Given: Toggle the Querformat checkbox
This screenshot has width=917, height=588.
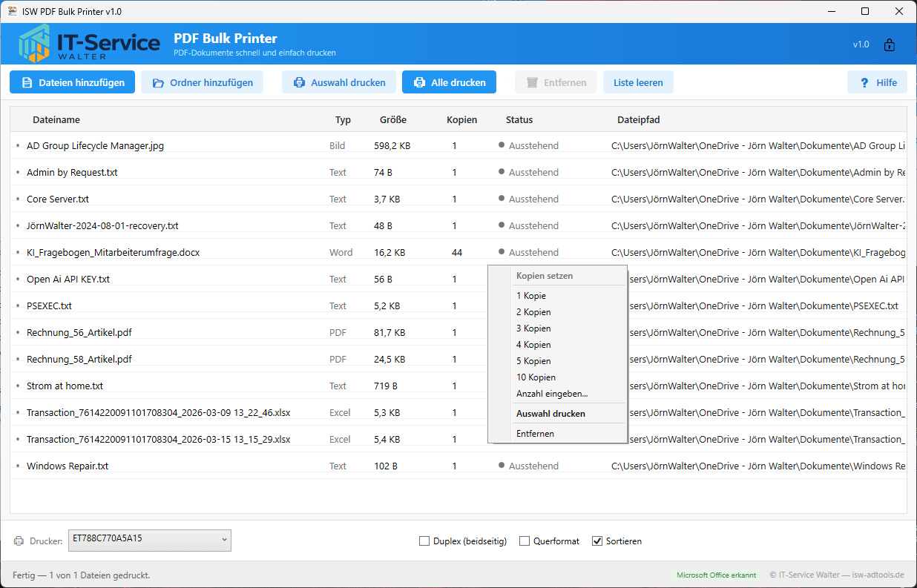Looking at the screenshot, I should 525,541.
